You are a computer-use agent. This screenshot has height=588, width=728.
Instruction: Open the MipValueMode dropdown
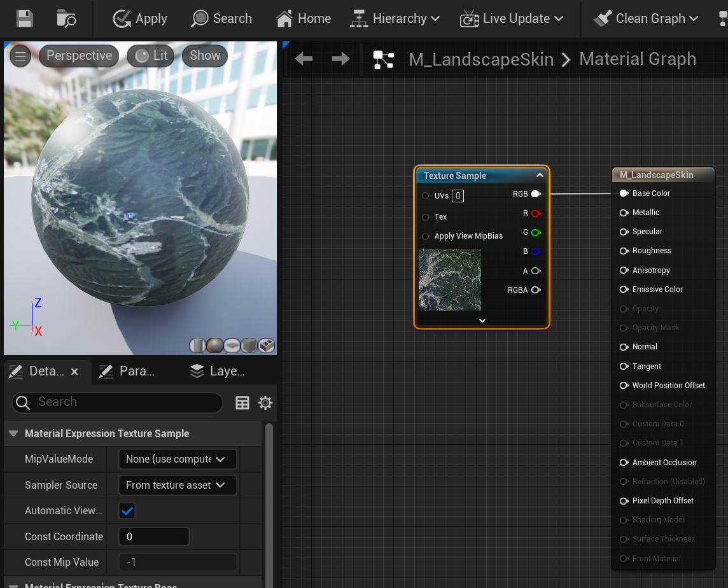178,459
